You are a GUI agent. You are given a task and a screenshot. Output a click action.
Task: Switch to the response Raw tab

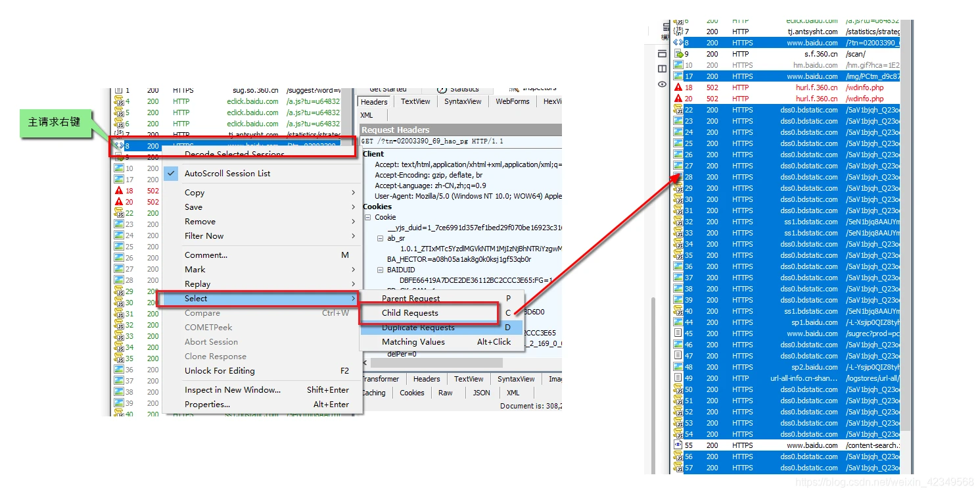click(446, 393)
